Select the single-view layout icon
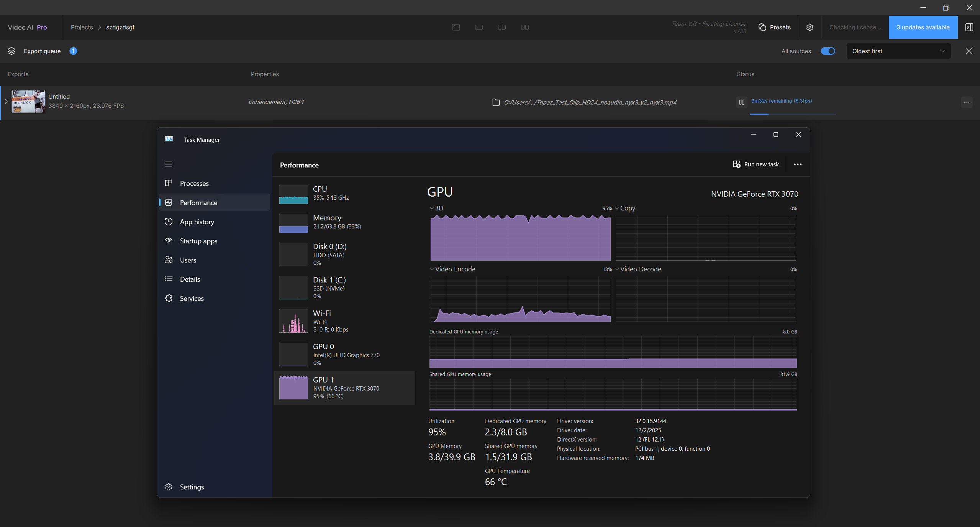The image size is (980, 527). (479, 27)
